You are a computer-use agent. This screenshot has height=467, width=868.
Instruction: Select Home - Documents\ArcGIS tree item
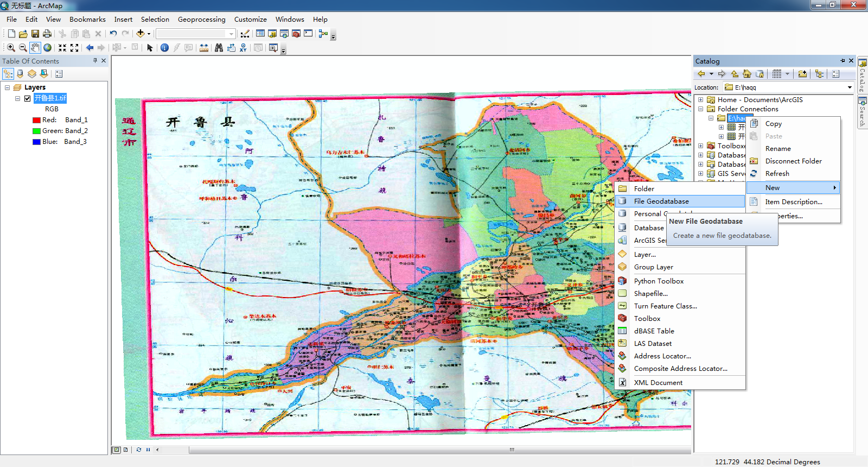[759, 100]
